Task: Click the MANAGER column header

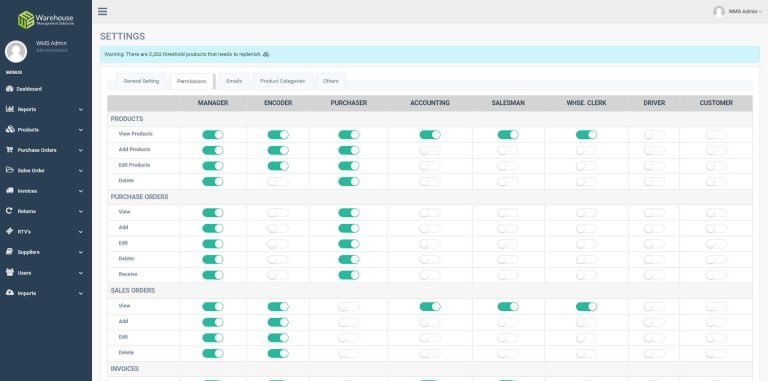Action: (213, 103)
